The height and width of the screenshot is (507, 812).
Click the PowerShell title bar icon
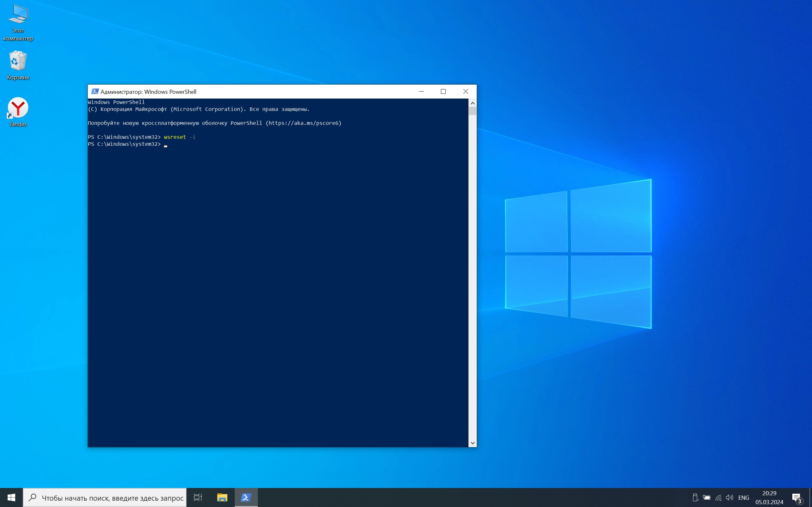click(95, 92)
